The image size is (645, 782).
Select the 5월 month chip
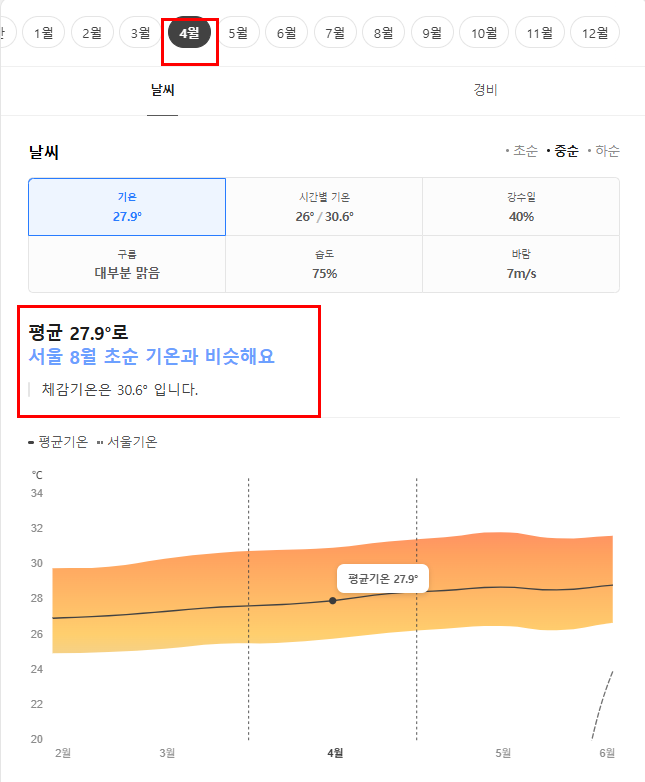tap(238, 33)
